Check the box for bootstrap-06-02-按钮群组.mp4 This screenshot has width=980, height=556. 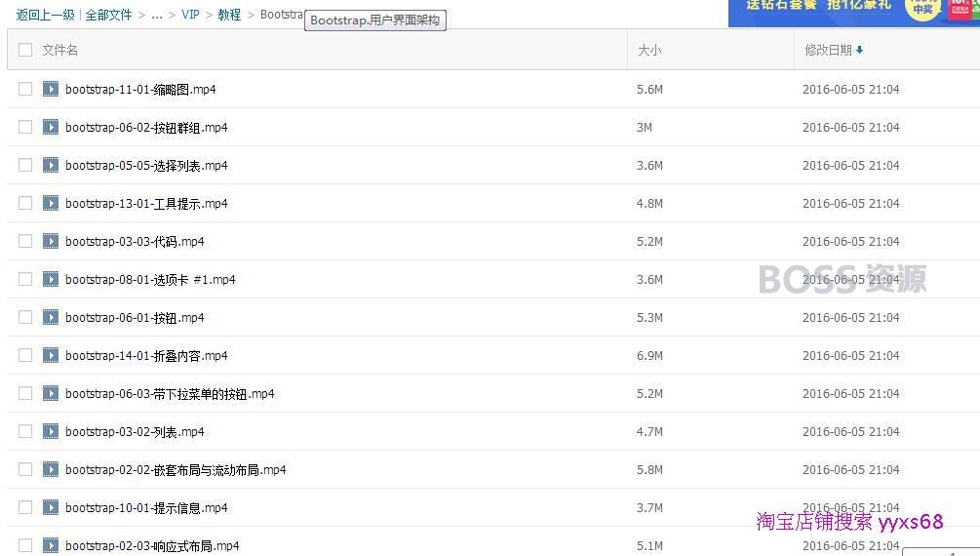(25, 127)
